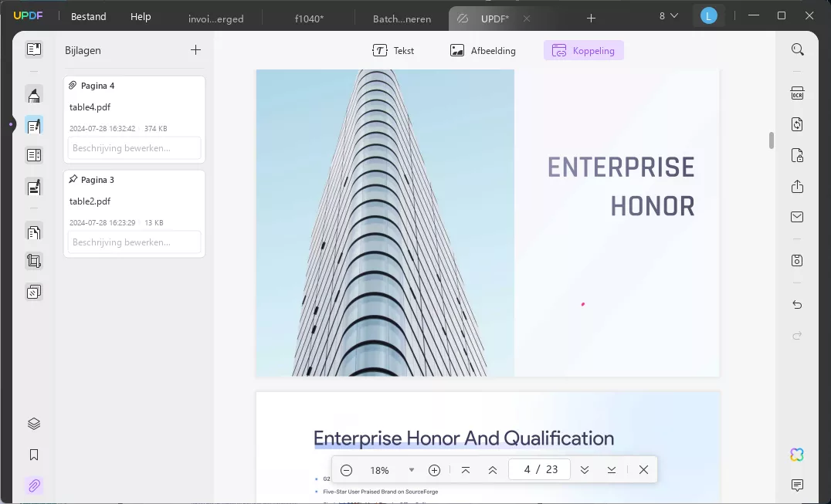Open the zoom level dropdown arrow
Image resolution: width=831 pixels, height=504 pixels.
coord(412,470)
